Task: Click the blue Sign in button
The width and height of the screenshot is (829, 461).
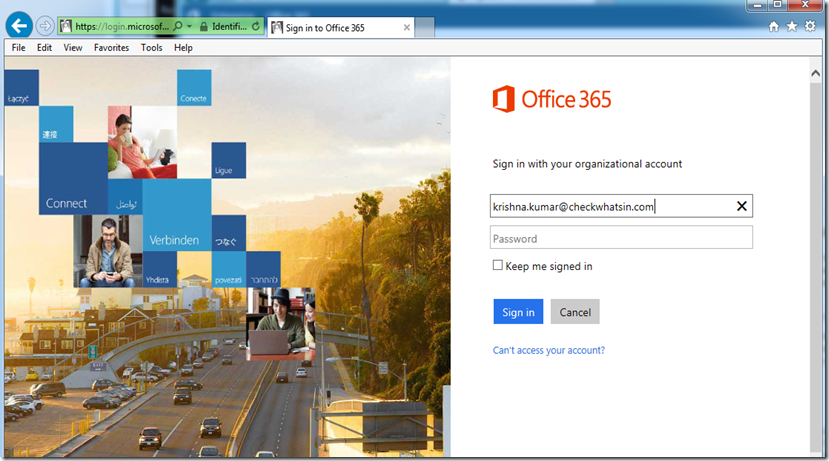Action: click(518, 312)
